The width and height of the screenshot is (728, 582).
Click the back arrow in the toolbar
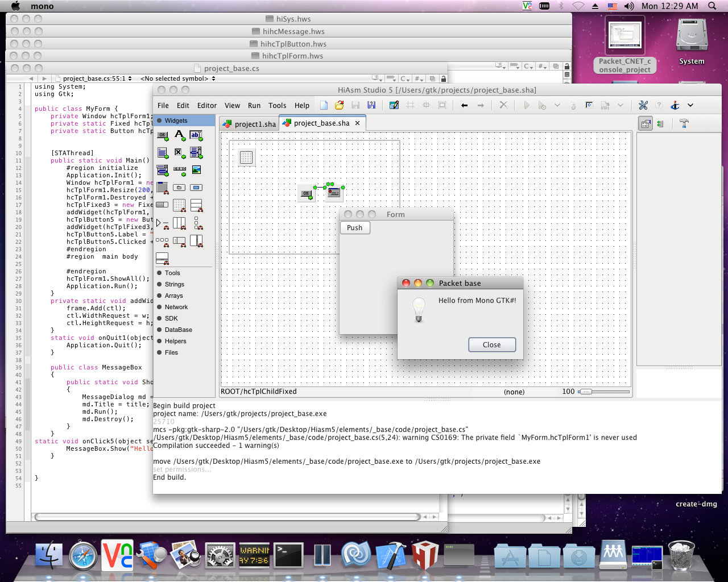click(x=465, y=105)
